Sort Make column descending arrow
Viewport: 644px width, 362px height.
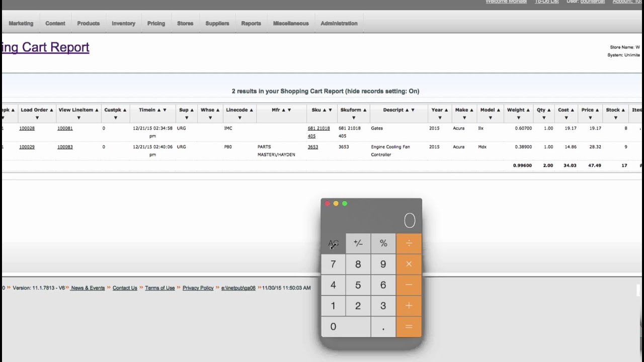[464, 118]
